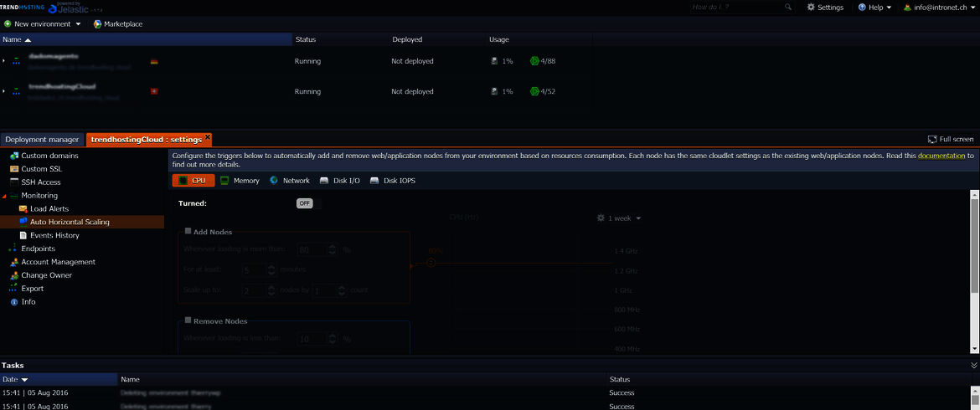
Task: Click the Status column header
Action: 305,39
